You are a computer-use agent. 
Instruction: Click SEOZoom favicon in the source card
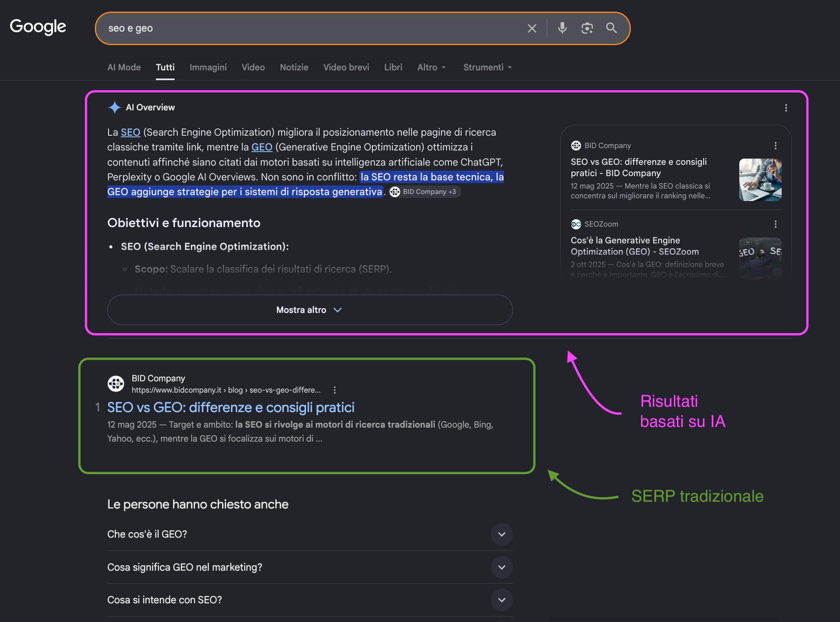(x=576, y=224)
